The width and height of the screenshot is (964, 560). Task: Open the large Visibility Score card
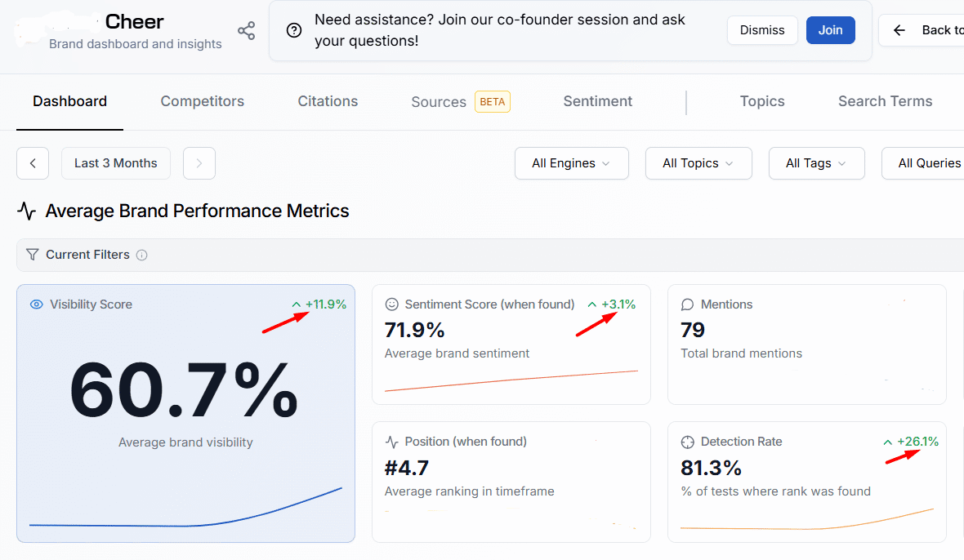[x=185, y=400]
